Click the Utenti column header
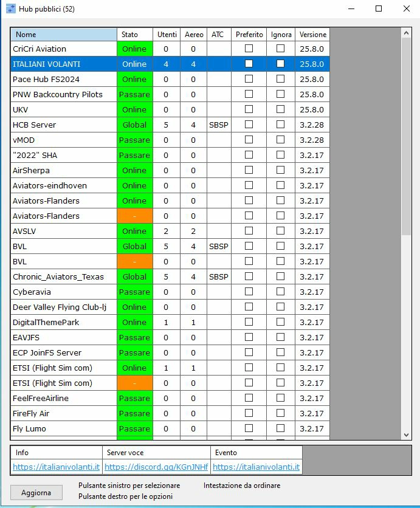The height and width of the screenshot is (508, 420). point(167,35)
